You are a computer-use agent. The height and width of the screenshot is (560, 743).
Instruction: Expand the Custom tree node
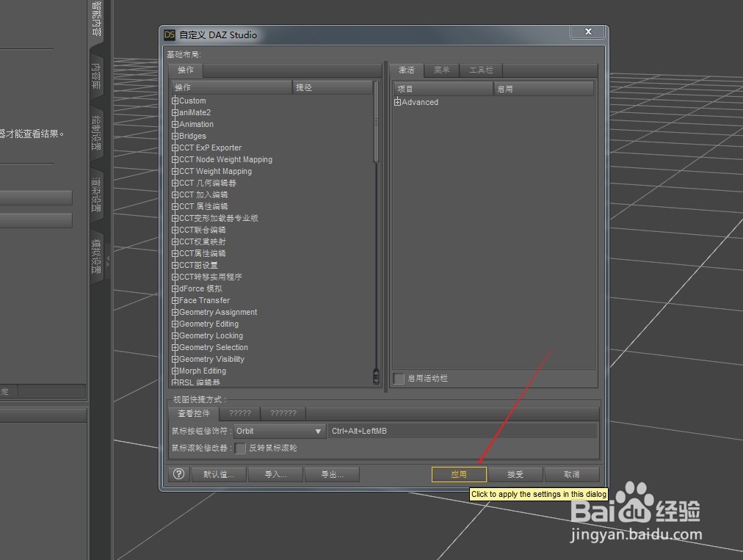pos(175,101)
